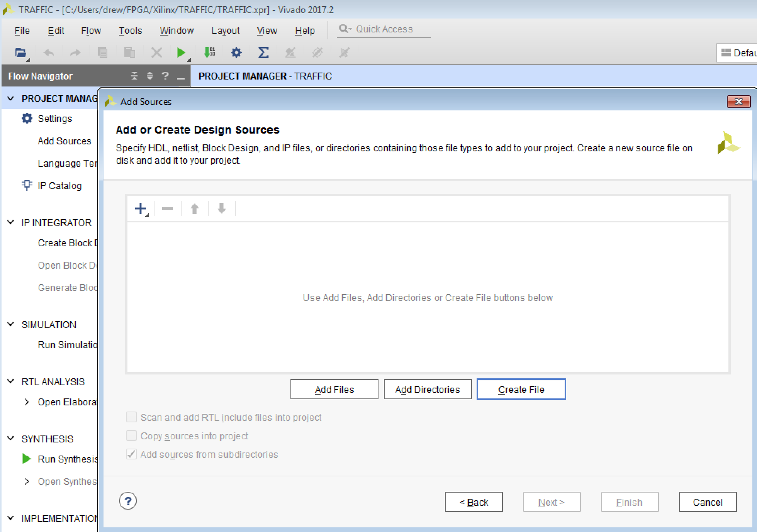Open the Layout menu
The image size is (757, 532).
coord(226,30)
